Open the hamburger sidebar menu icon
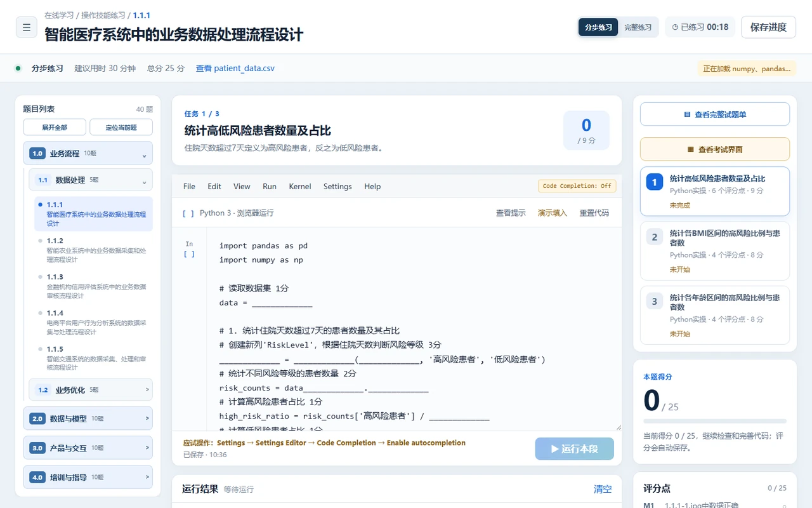This screenshot has width=812, height=508. click(x=26, y=27)
